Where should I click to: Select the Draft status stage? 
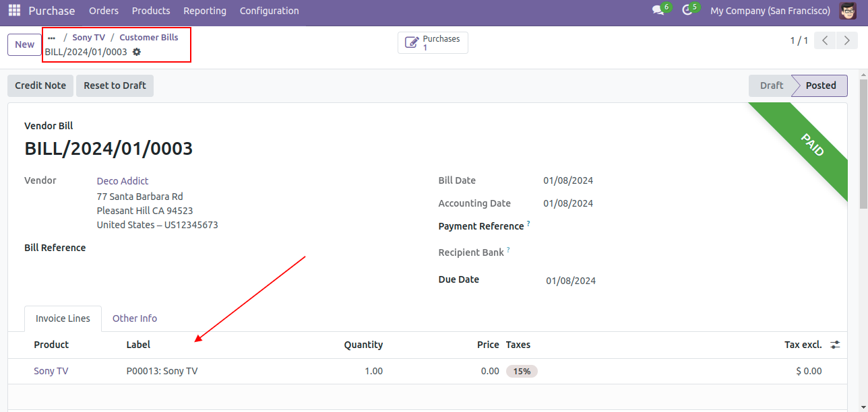click(x=771, y=85)
